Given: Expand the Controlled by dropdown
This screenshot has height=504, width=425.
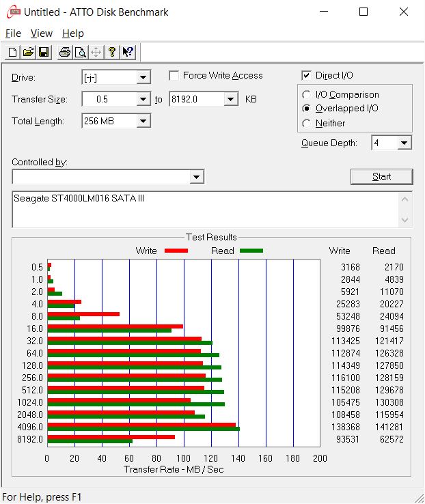Looking at the screenshot, I should tap(196, 177).
